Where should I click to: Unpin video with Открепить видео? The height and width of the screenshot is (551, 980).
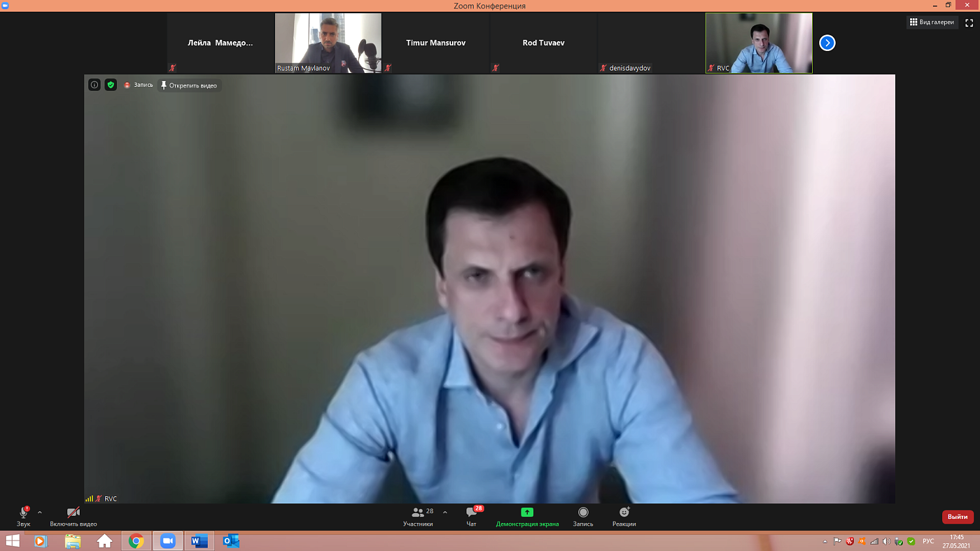tap(189, 86)
